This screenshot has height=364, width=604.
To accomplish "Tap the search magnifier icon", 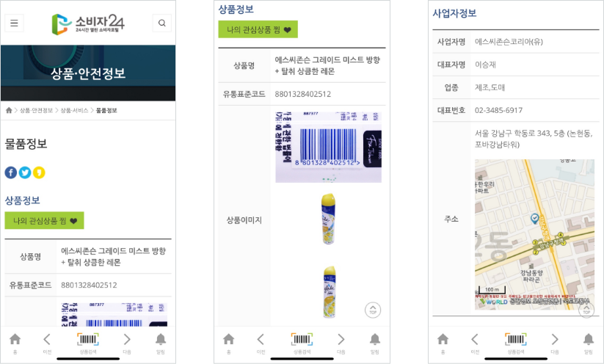I will [161, 23].
